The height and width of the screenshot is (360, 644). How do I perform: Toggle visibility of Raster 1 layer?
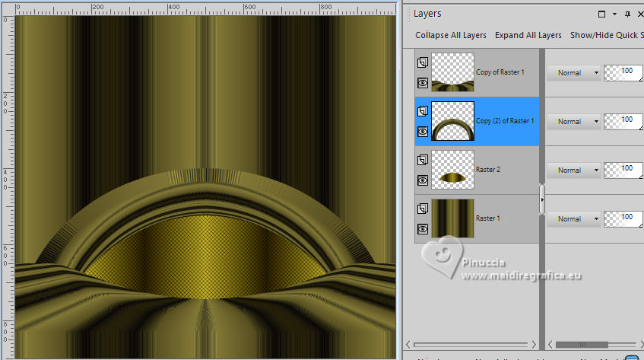tap(423, 229)
